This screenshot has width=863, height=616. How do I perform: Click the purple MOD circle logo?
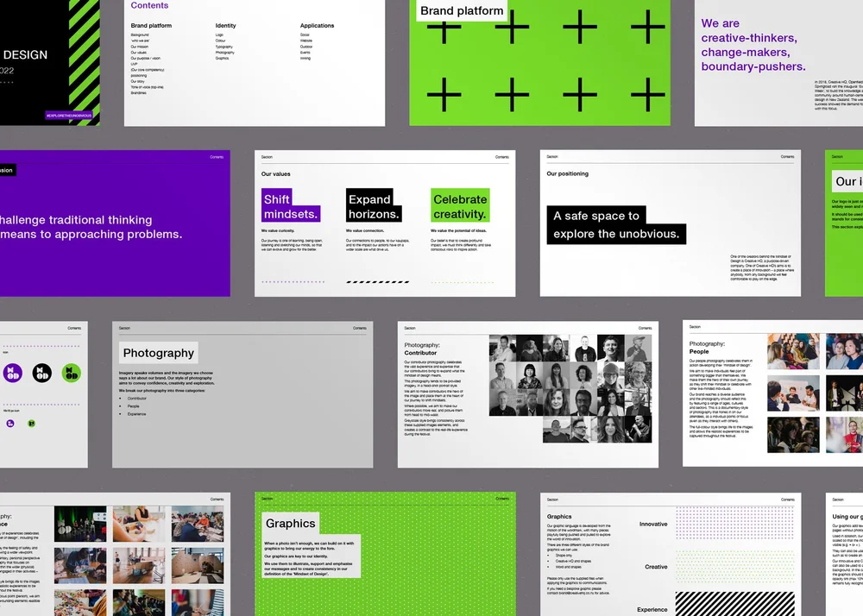13,373
